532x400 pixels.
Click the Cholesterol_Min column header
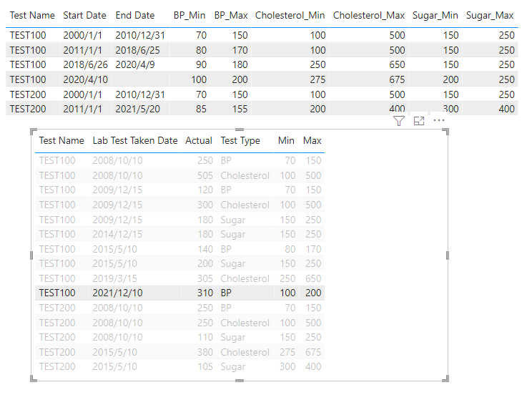point(290,16)
